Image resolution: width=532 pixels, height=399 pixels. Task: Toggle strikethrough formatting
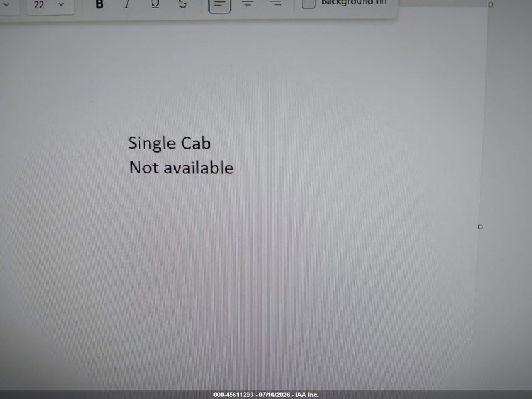pos(183,4)
